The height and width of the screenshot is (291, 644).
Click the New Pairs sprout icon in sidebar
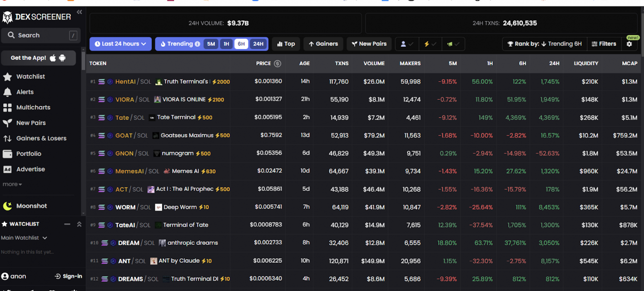[7, 123]
